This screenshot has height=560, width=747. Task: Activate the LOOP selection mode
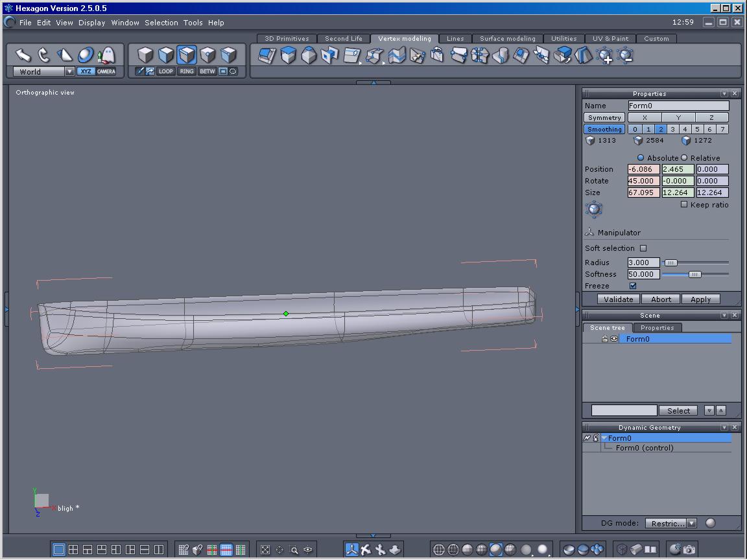click(166, 71)
